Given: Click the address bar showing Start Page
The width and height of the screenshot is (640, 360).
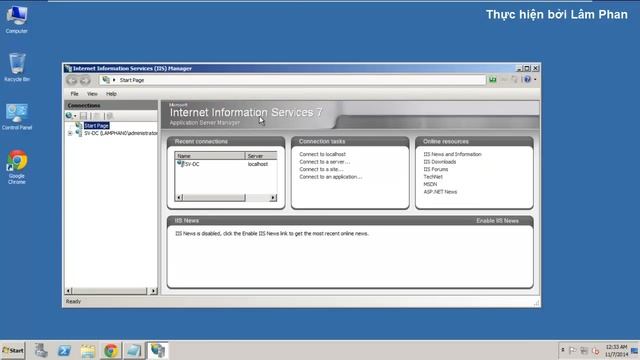Looking at the screenshot, I should 292,80.
